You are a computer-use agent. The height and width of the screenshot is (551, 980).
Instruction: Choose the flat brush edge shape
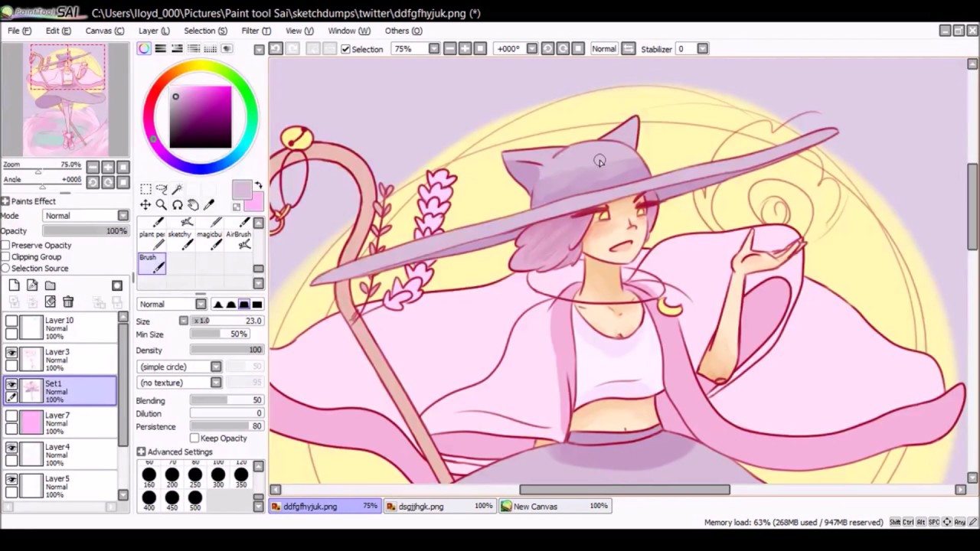pos(257,304)
